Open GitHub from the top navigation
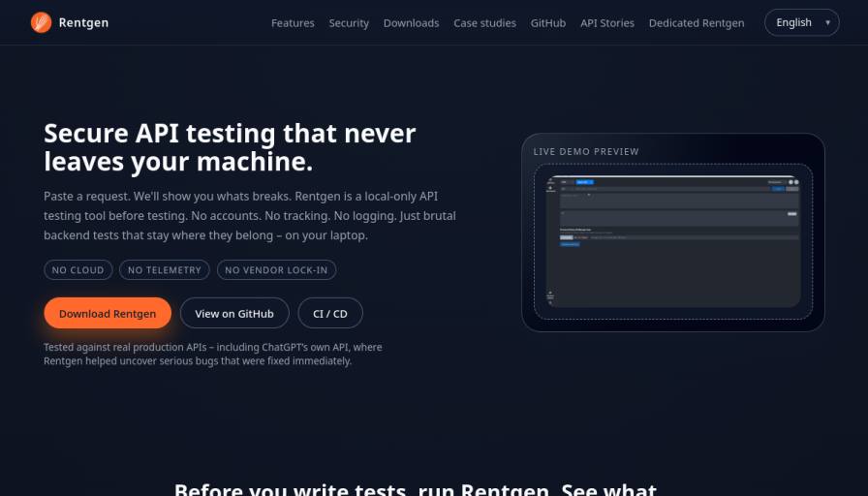 click(x=548, y=23)
